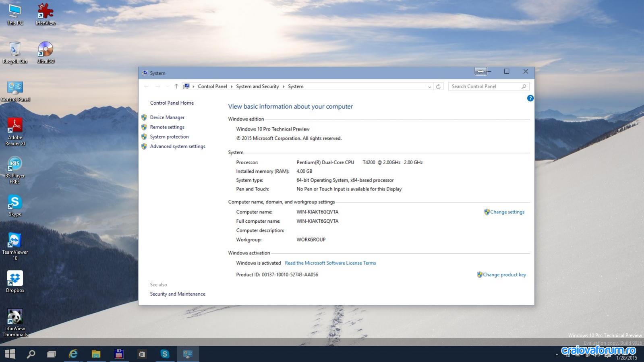
Task: Open the taskbar search magnifier
Action: pos(31,354)
